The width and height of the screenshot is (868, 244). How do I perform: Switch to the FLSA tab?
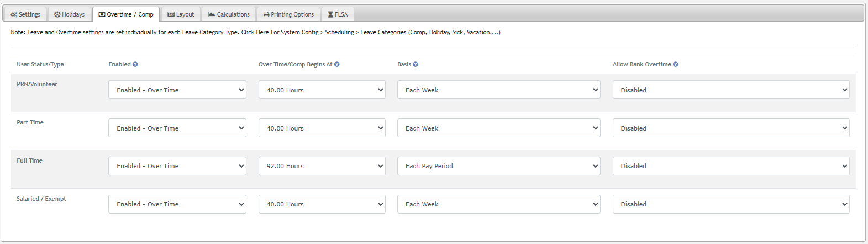click(x=338, y=14)
